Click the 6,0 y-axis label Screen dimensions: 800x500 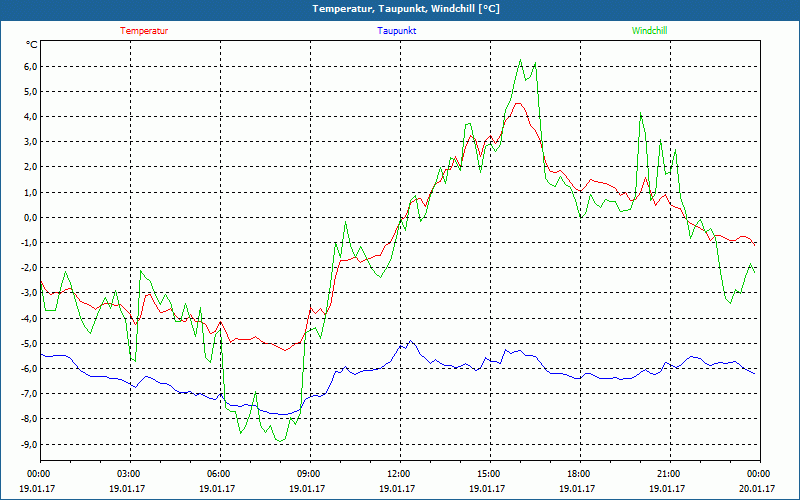(x=30, y=67)
